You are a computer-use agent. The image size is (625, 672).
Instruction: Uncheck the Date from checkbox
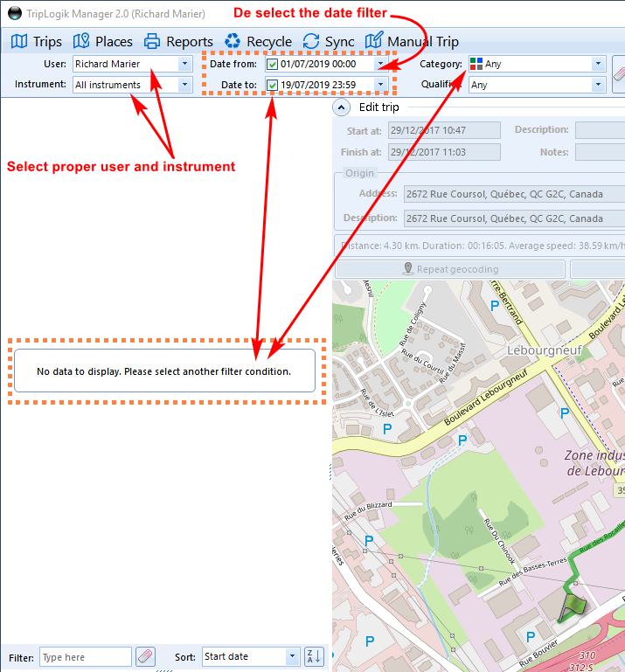pyautogui.click(x=272, y=65)
